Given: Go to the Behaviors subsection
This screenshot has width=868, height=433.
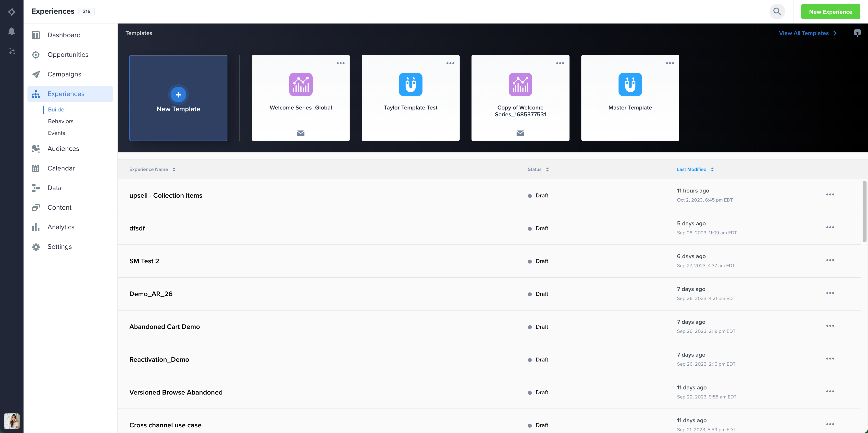Looking at the screenshot, I should point(61,121).
